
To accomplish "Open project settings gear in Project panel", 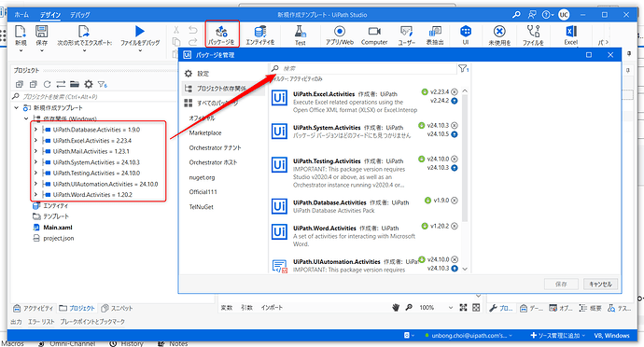I will tap(89, 84).
